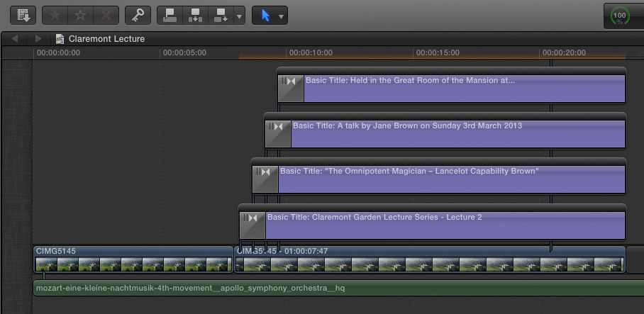Click transition icon on 'A talk by Jane Brown' title
This screenshot has height=314, width=644.
278,134
